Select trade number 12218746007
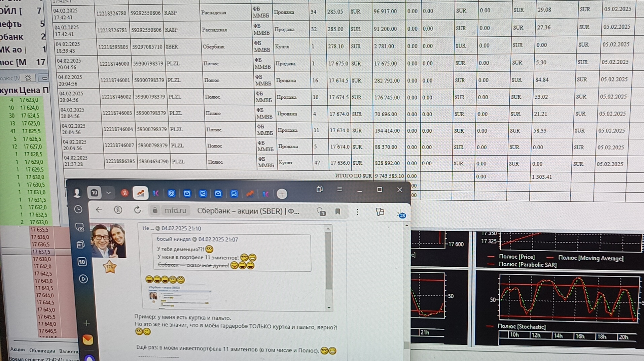 [x=119, y=145]
